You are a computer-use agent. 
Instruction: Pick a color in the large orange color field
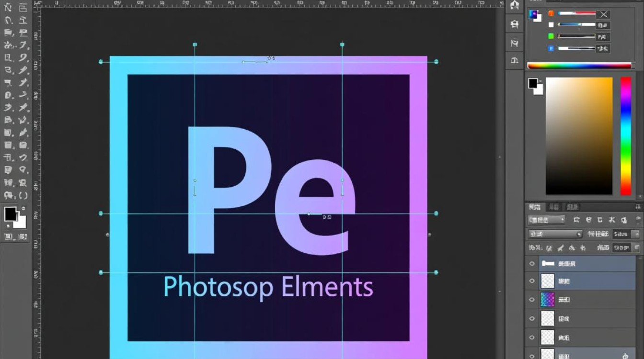pos(579,135)
